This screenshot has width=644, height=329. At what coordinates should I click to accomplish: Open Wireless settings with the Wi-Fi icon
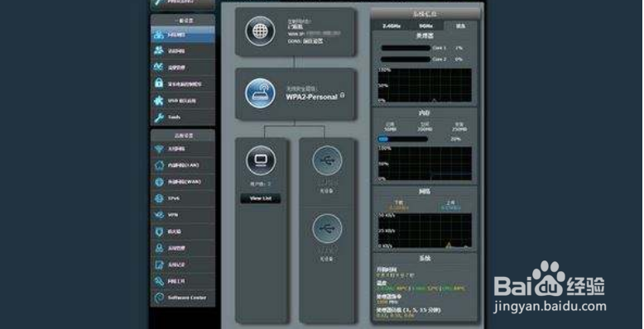tap(183, 149)
